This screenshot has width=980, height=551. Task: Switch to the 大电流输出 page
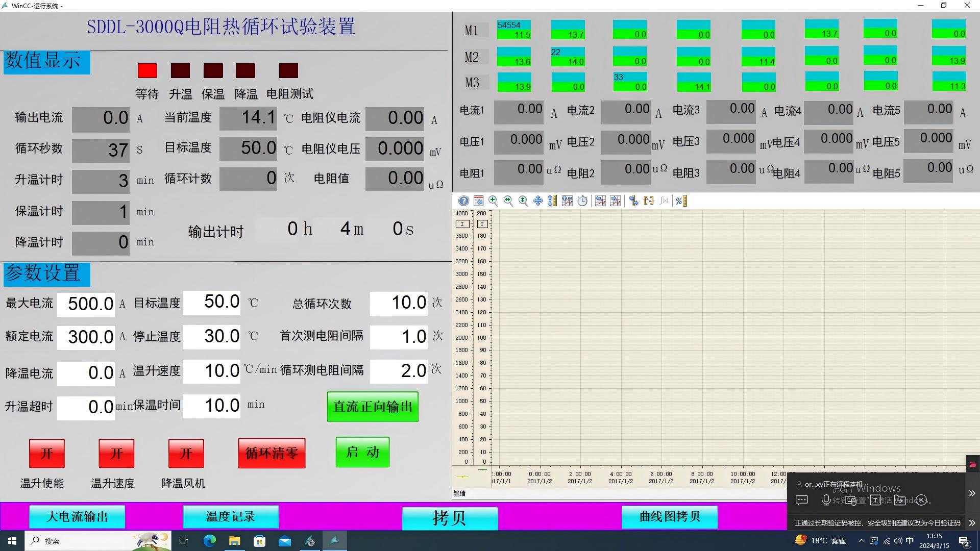pos(77,517)
